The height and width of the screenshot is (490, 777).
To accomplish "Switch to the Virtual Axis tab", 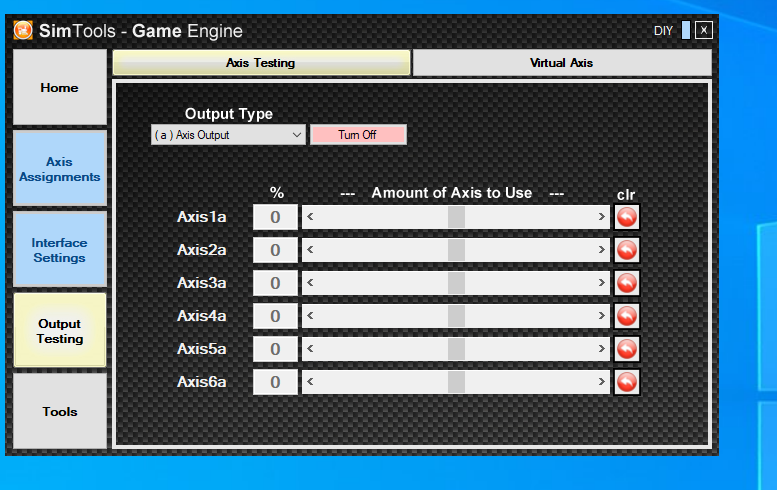I will (562, 62).
